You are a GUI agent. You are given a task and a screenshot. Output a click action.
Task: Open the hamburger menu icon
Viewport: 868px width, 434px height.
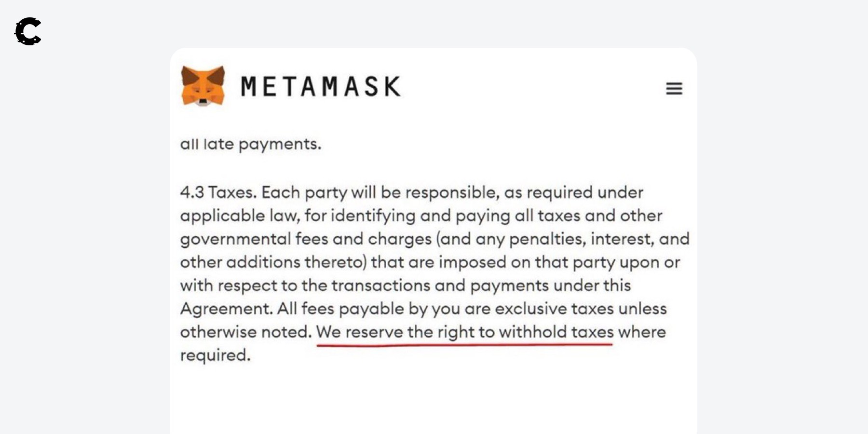point(674,89)
